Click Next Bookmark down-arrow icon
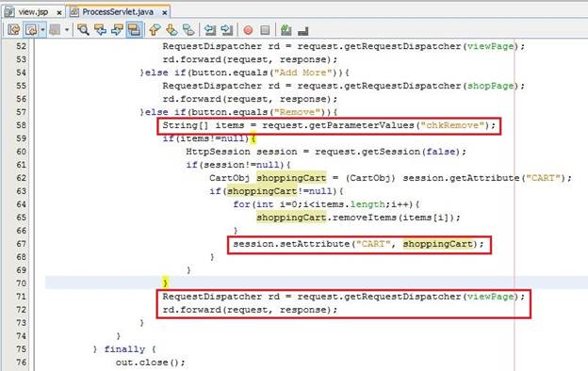 171,29
